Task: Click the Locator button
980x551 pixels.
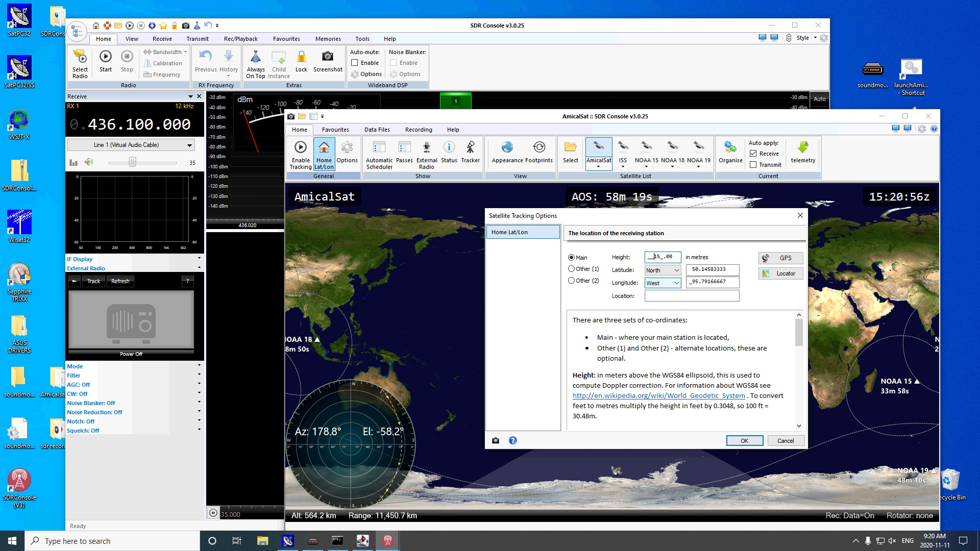Action: pos(780,273)
